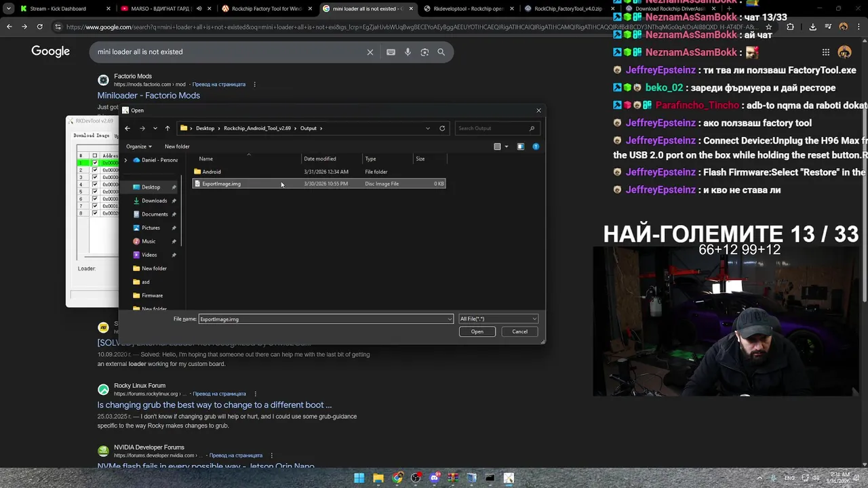Switch to Stream - Kick Dashboard tab
The width and height of the screenshot is (868, 488).
coord(64,9)
